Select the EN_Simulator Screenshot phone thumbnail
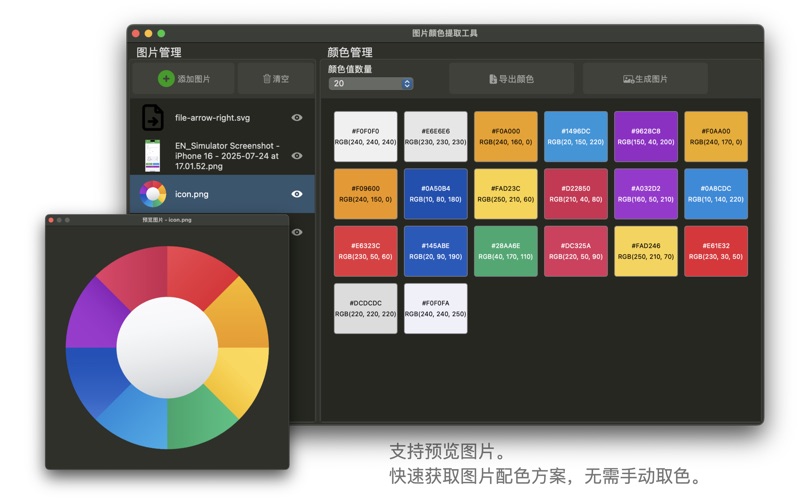Image resolution: width=800 pixels, height=500 pixels. (152, 156)
